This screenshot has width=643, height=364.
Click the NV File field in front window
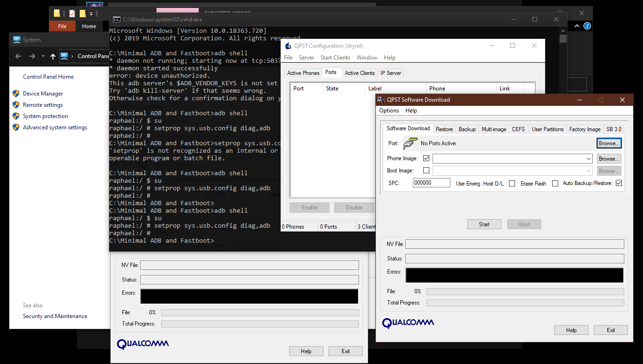tap(515, 244)
